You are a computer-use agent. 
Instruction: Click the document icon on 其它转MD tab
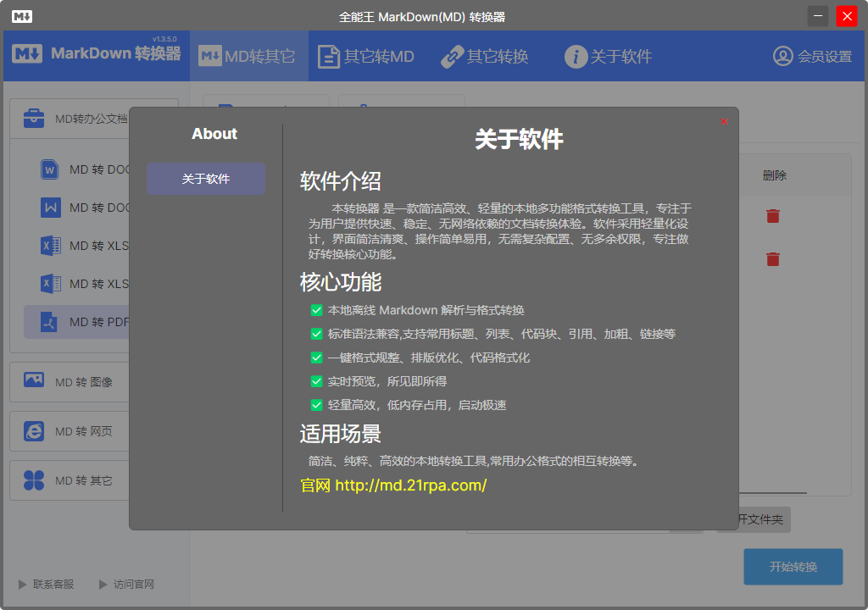point(329,57)
